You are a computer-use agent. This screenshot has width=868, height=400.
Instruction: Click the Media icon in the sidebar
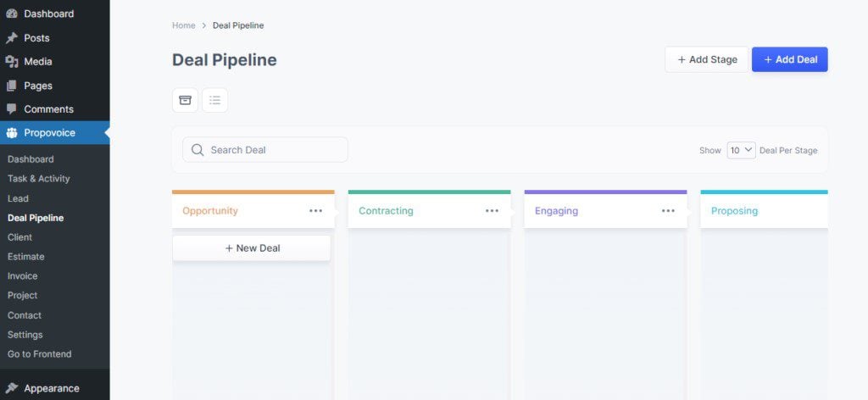click(12, 62)
